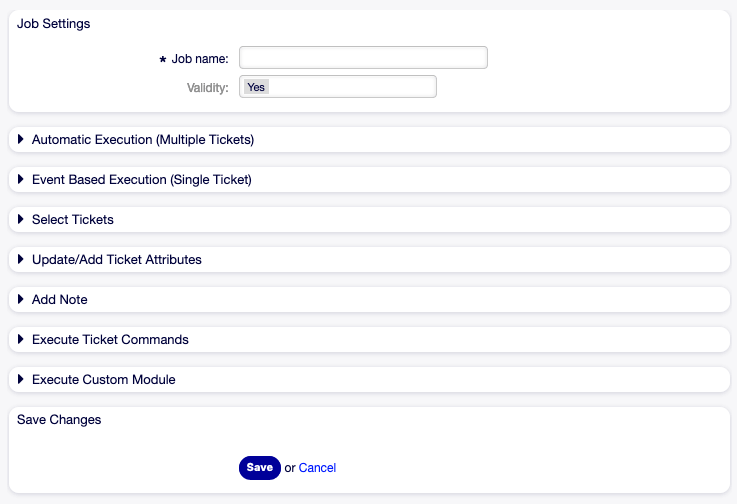Image resolution: width=737 pixels, height=504 pixels.
Task: Open the Validity dropdown
Action: point(338,87)
